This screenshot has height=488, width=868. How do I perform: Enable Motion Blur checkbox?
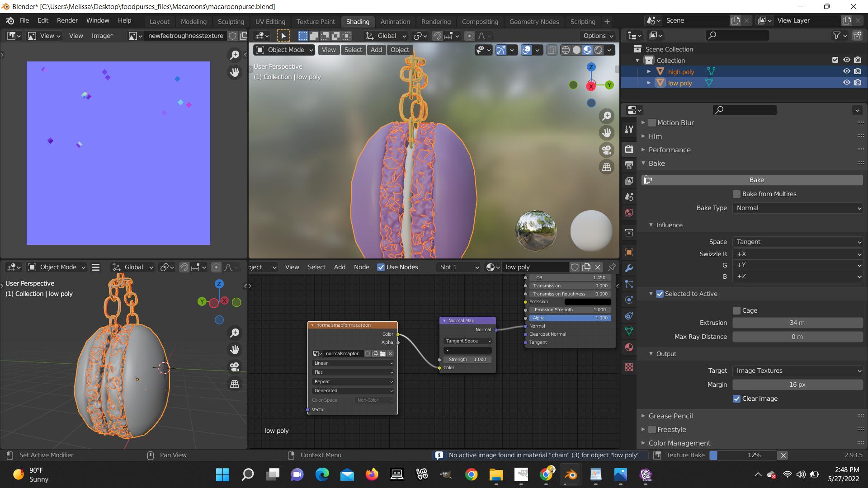click(652, 122)
